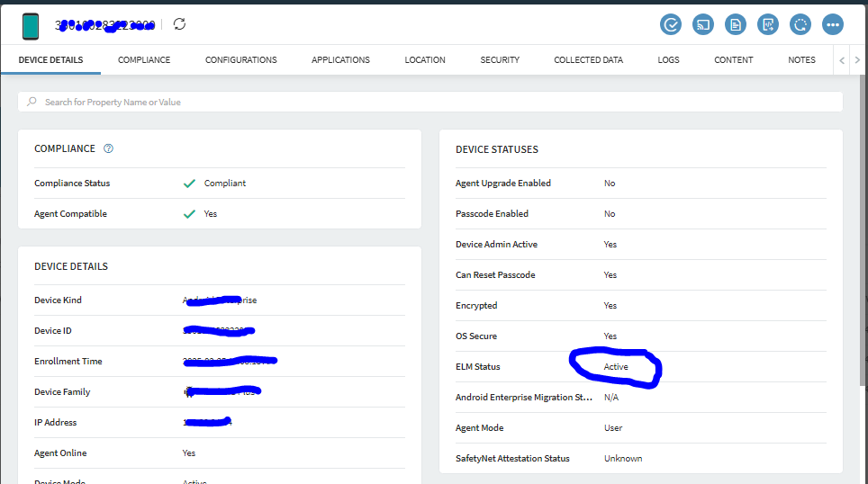Viewport: 868px width, 484px height.
Task: Open the Collected Data tab
Action: pyautogui.click(x=588, y=60)
